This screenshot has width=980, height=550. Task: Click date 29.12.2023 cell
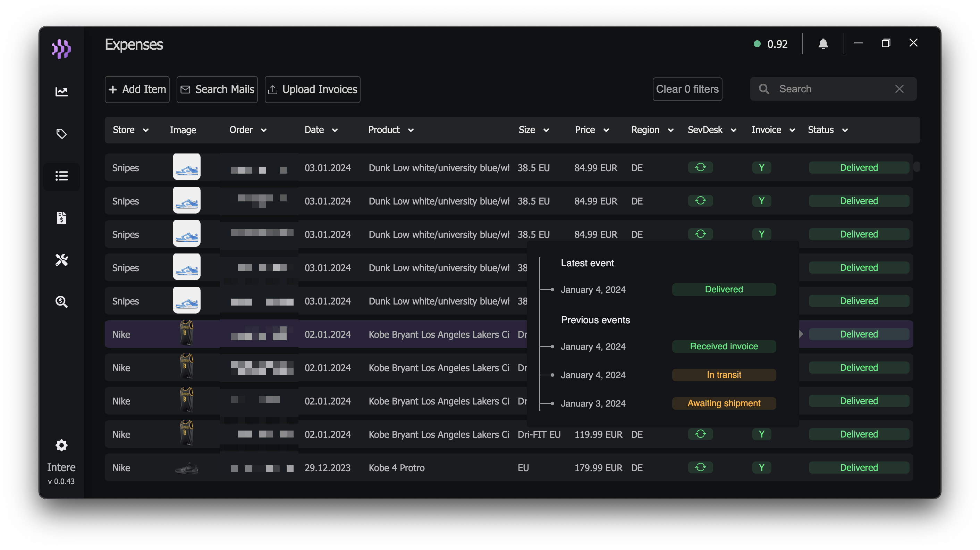click(x=328, y=468)
